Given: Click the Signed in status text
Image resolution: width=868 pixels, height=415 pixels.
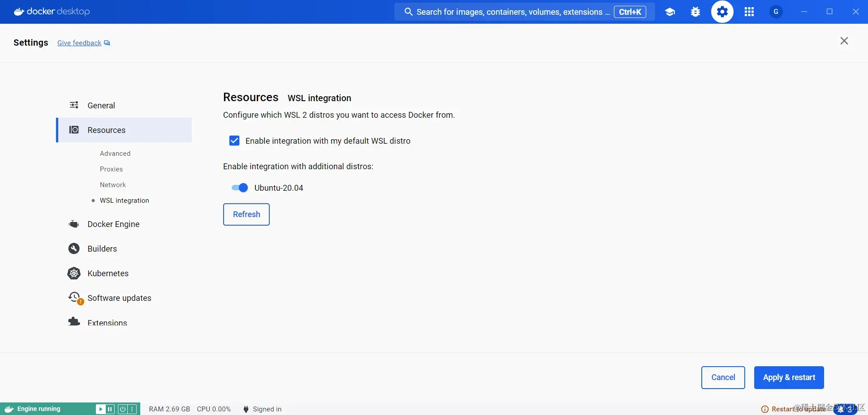Looking at the screenshot, I should [x=267, y=409].
